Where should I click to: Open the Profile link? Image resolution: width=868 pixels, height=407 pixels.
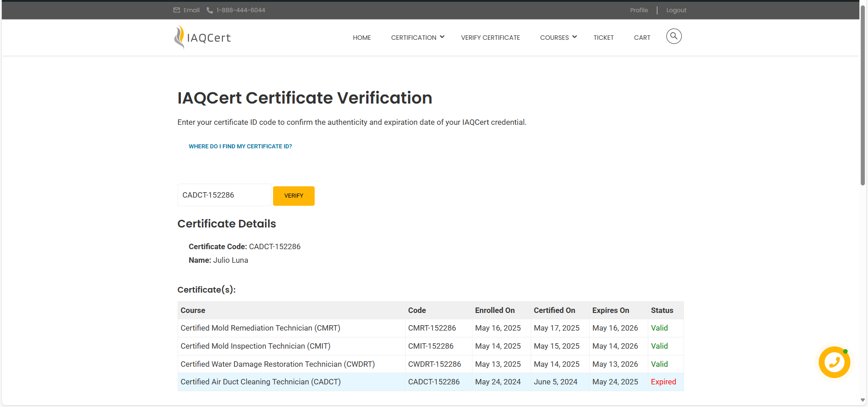tap(639, 10)
